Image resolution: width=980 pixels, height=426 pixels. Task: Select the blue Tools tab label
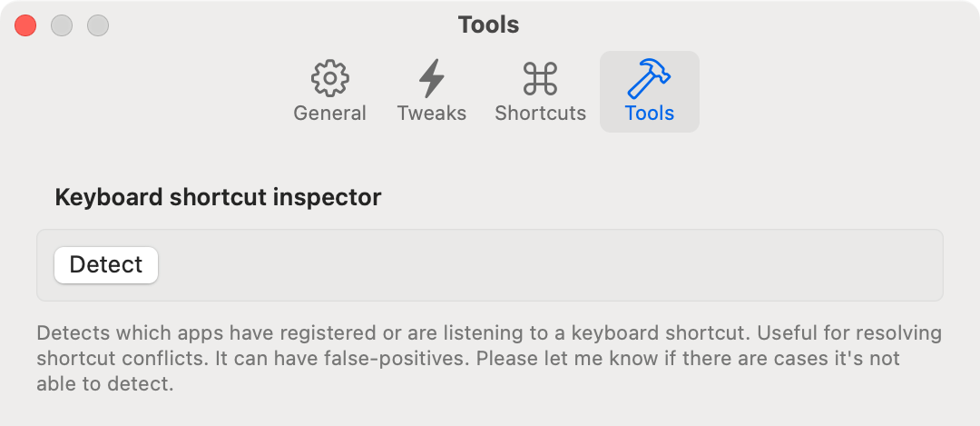point(649,114)
